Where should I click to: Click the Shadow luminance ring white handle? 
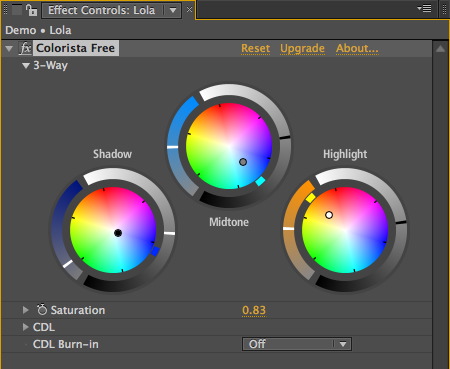170,233
